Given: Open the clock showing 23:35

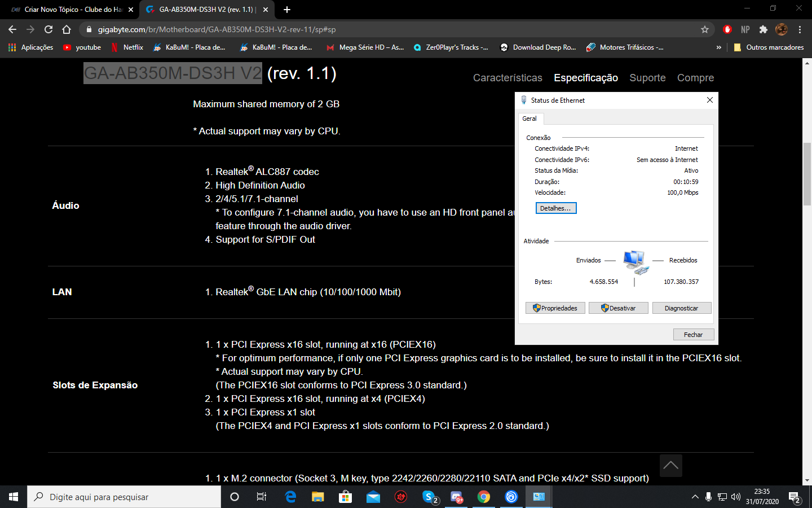Looking at the screenshot, I should [762, 497].
